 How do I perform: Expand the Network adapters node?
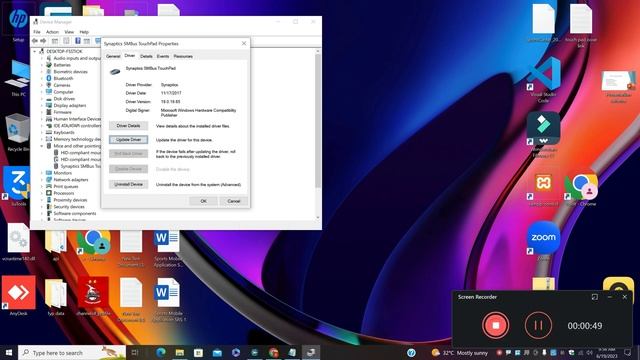(42, 180)
